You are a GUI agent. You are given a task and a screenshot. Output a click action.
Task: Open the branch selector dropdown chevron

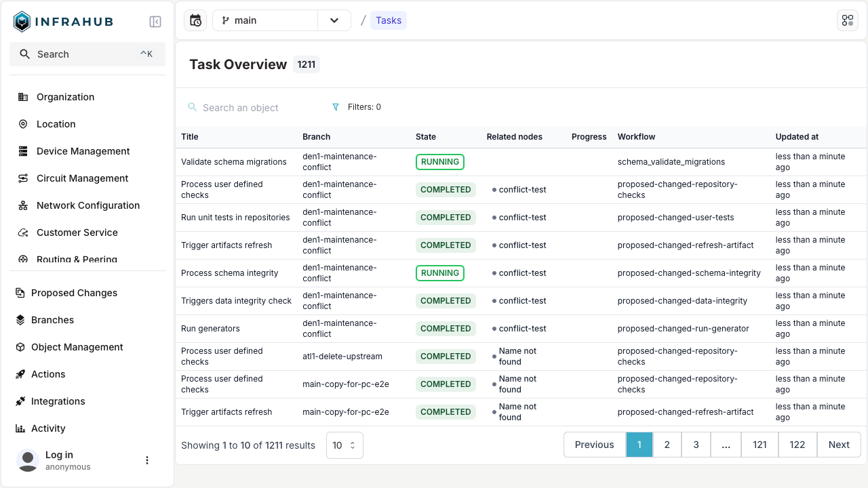pos(334,20)
